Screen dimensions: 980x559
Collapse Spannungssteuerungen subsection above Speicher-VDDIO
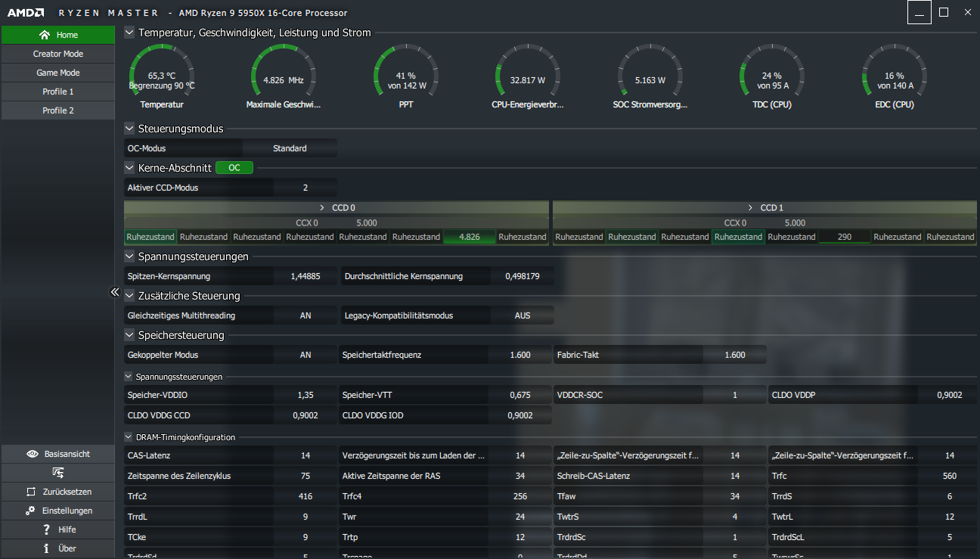tap(129, 376)
